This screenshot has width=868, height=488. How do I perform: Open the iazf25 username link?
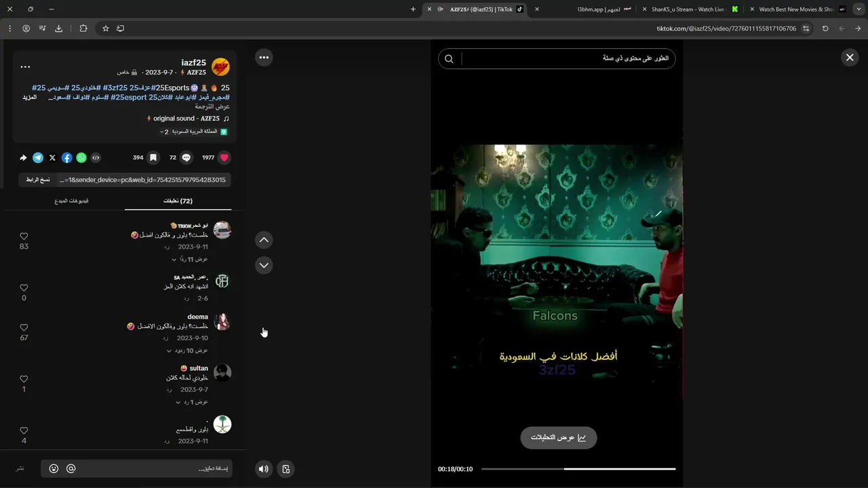[x=194, y=62]
